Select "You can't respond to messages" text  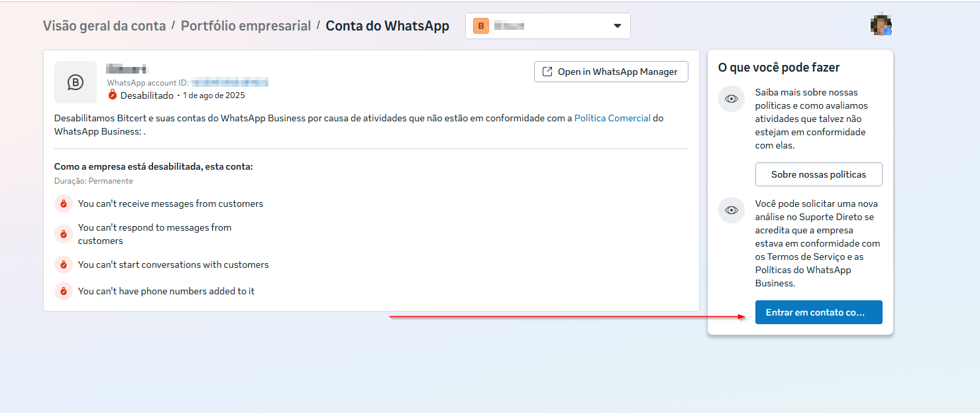pyautogui.click(x=155, y=234)
